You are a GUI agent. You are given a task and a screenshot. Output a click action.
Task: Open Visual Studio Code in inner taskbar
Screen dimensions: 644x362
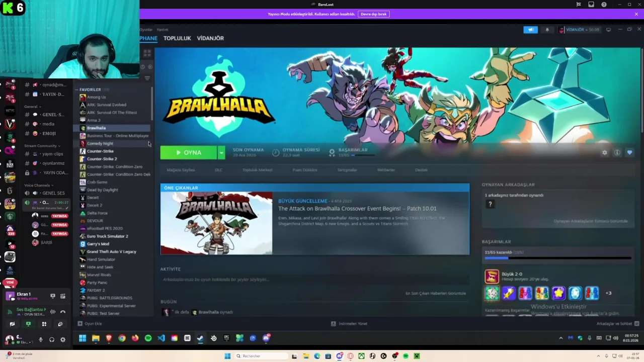point(161,338)
